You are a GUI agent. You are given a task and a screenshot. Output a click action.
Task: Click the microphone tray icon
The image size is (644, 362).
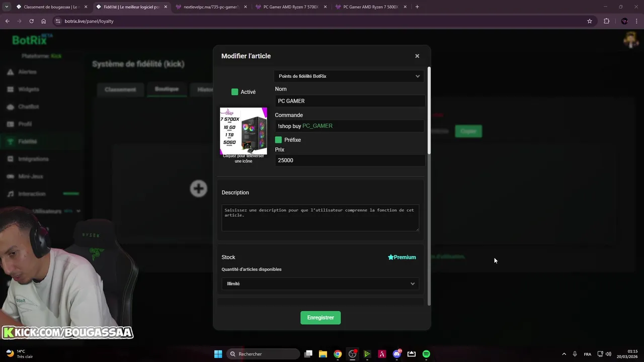click(575, 354)
